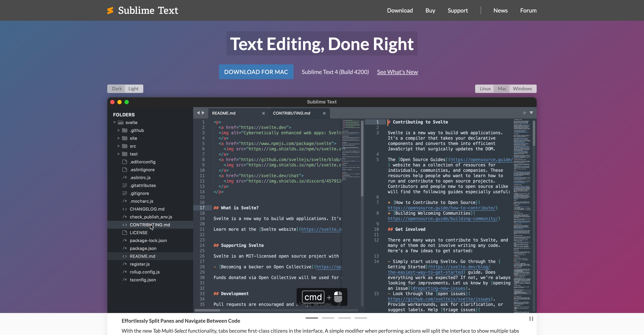Click the Sublime Text orange logo icon
Image resolution: width=644 pixels, height=335 pixels.
pyautogui.click(x=110, y=11)
